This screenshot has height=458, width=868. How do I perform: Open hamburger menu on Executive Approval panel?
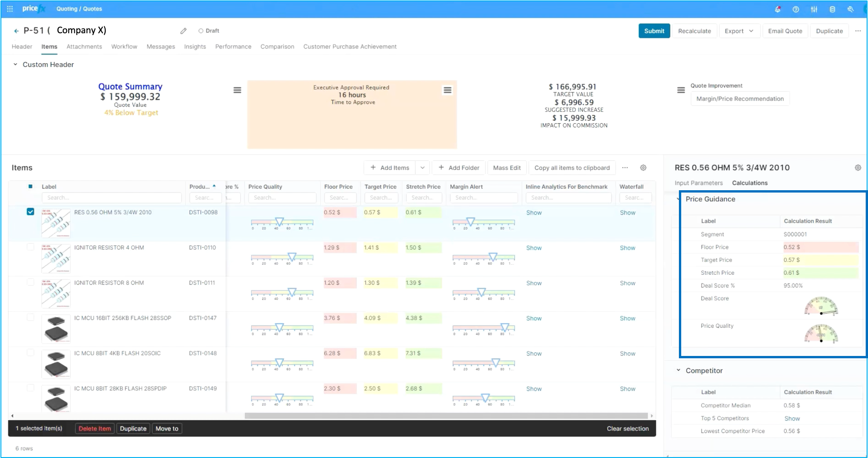(447, 90)
